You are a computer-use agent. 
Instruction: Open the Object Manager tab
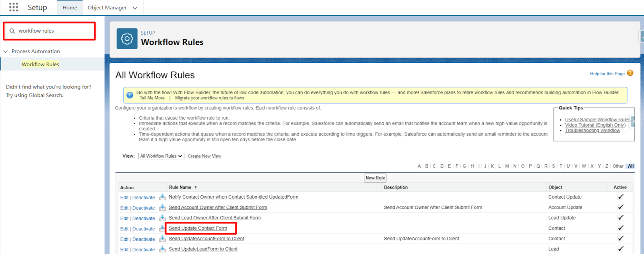coord(107,8)
